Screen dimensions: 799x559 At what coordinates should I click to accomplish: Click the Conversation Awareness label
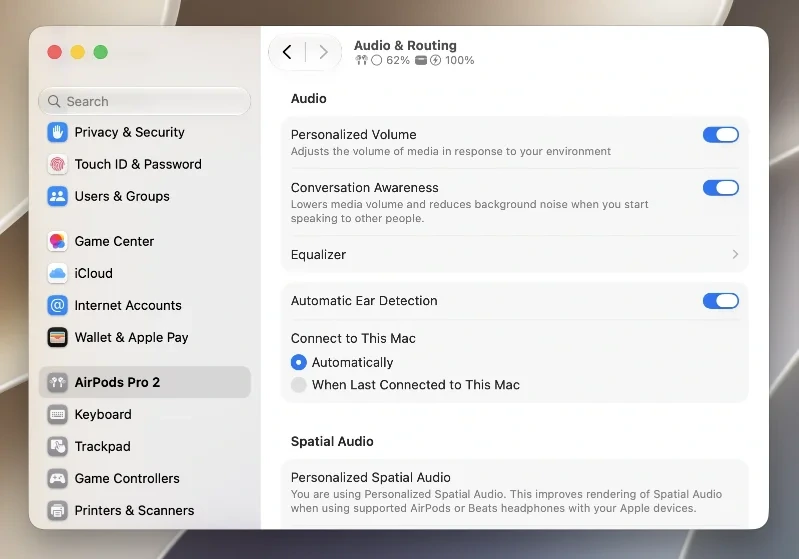(x=365, y=188)
